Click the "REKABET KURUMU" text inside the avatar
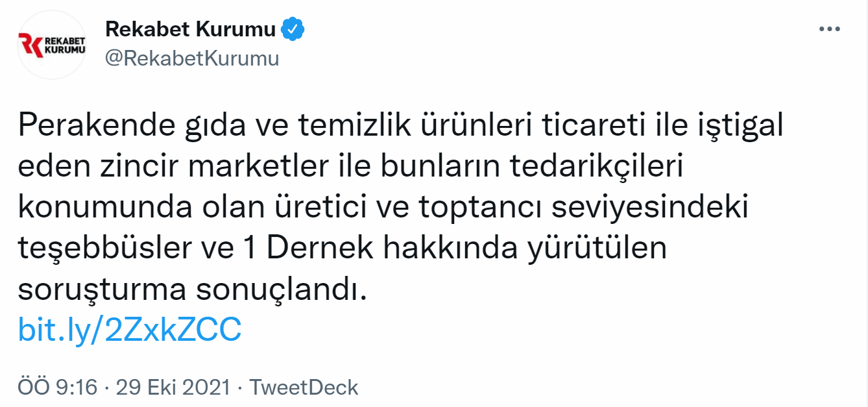The width and height of the screenshot is (868, 407). 65,45
